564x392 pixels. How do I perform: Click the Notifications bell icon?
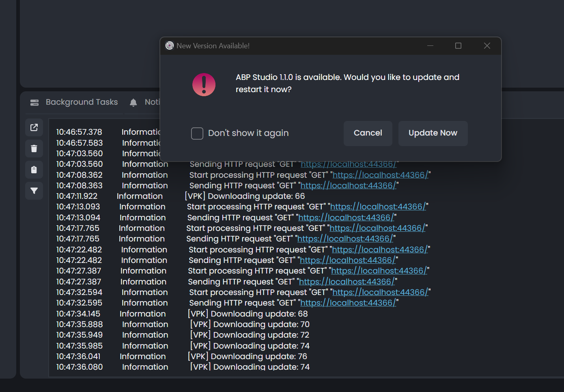click(x=133, y=102)
